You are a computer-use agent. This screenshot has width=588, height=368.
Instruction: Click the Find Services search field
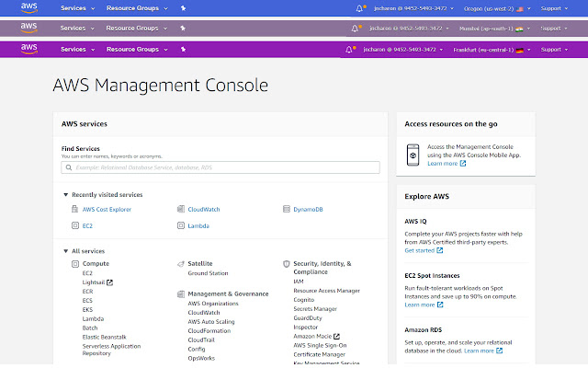[x=220, y=167]
